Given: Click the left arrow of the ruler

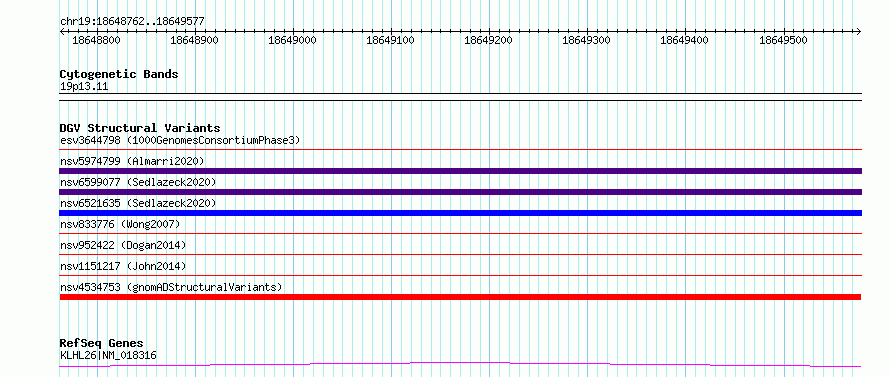Looking at the screenshot, I should (62, 31).
